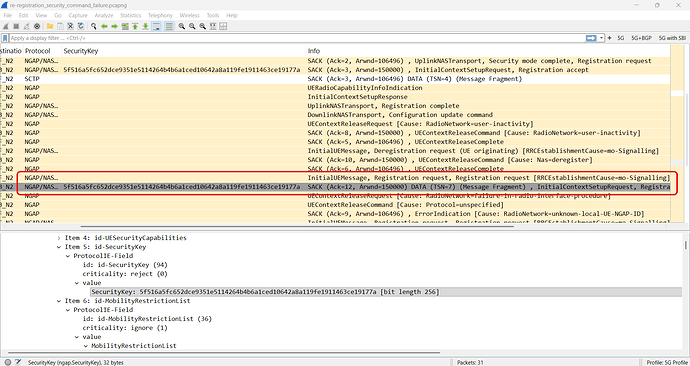Open the Analyze menu
This screenshot has height=366, width=690.
tap(104, 15)
